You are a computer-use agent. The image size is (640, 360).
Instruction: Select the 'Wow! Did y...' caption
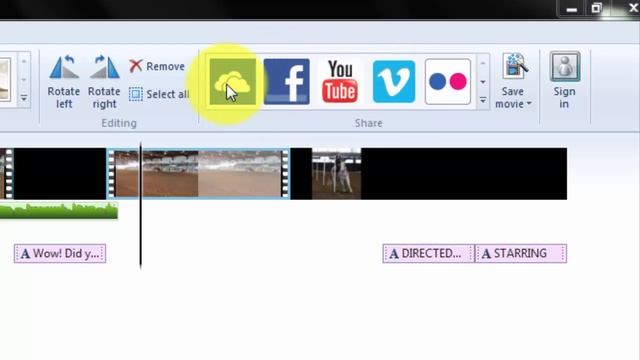[60, 253]
